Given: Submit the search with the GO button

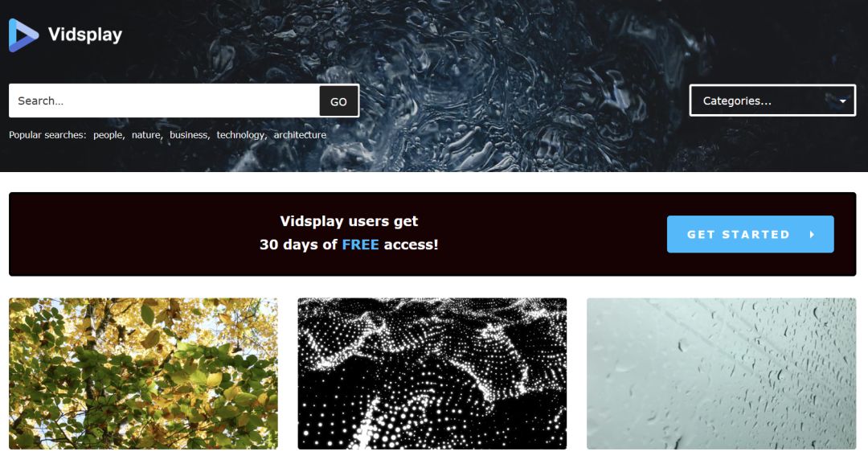Looking at the screenshot, I should 339,101.
